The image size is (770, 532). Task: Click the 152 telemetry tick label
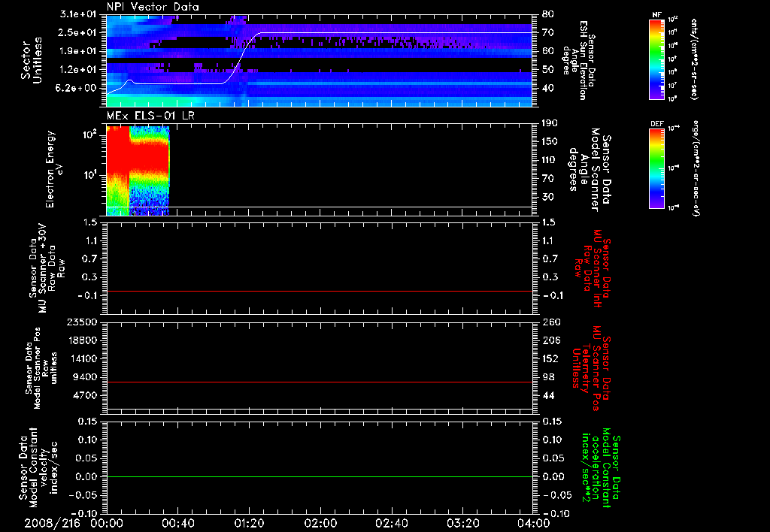(x=550, y=358)
